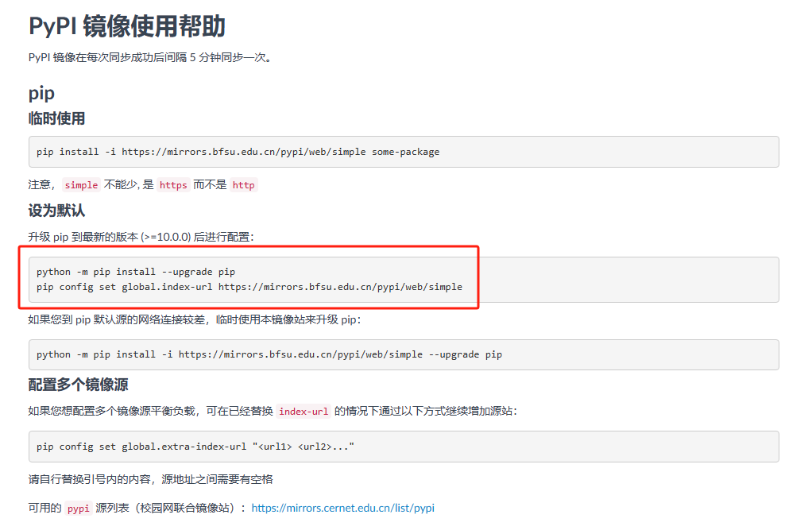Click the 'global.extra-index-url' command code block
Screen dimensions: 812x530
(404, 447)
